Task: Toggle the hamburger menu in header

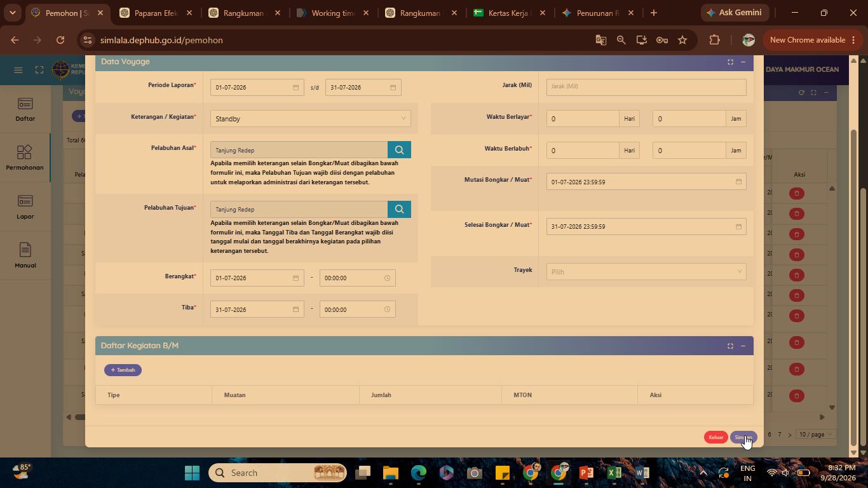Action: pos(18,70)
